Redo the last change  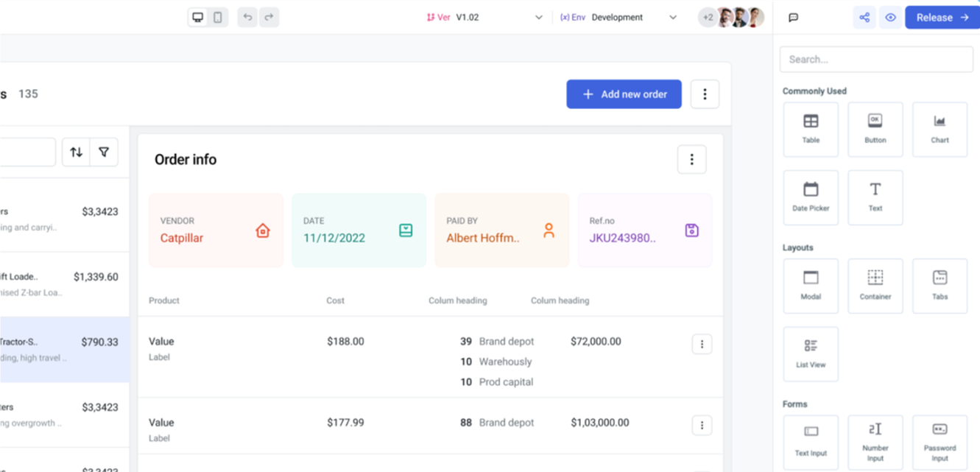coord(269,18)
